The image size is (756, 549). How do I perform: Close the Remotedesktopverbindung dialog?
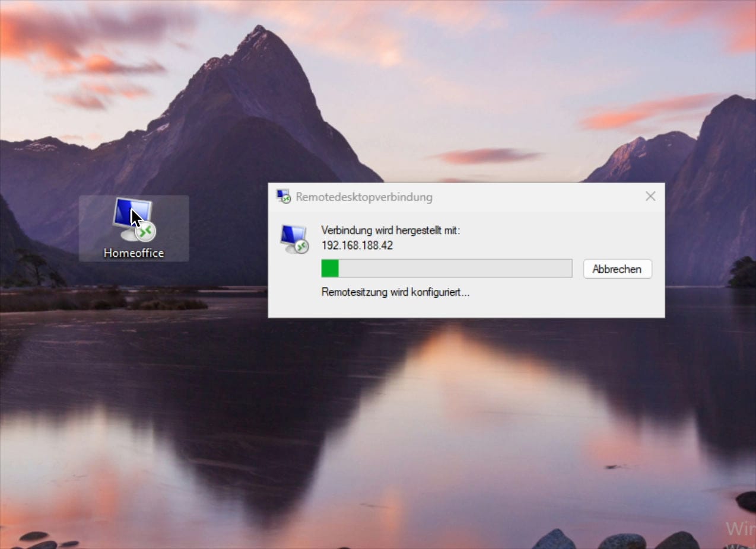pyautogui.click(x=650, y=196)
